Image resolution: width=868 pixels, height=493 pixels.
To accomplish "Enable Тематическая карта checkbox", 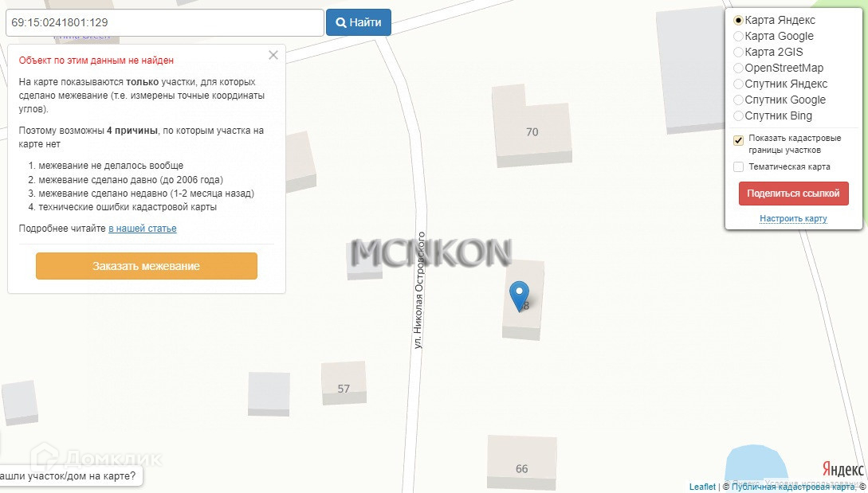I will [x=738, y=166].
